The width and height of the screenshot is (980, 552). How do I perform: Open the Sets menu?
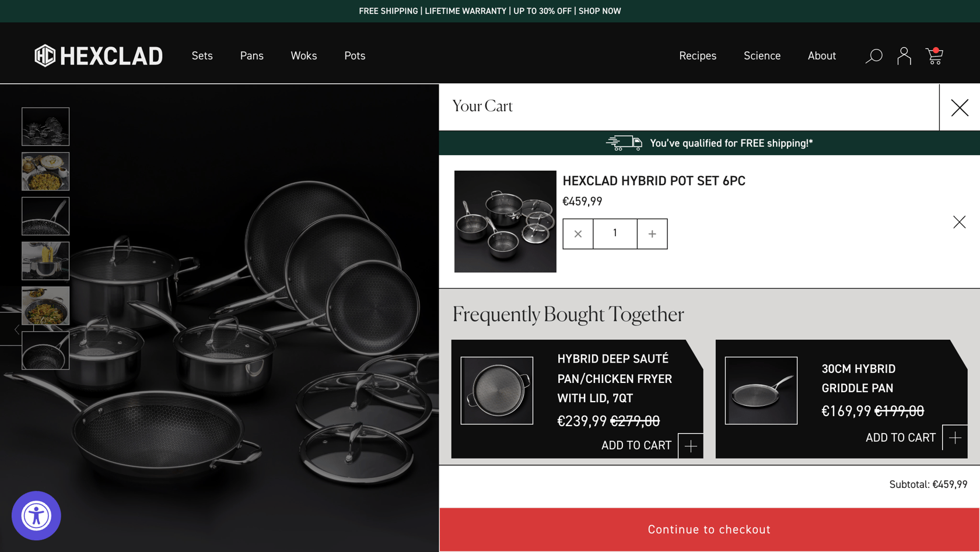(x=202, y=56)
